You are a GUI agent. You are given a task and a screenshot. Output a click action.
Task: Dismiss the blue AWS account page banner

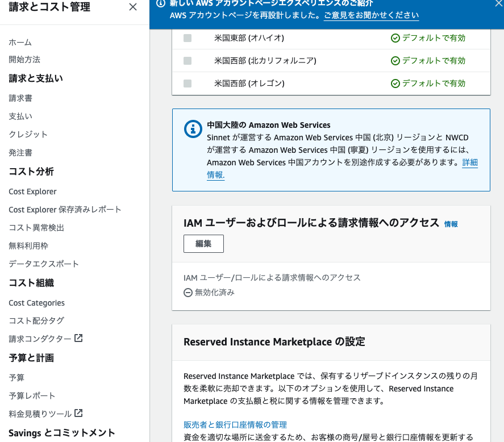(499, 3)
